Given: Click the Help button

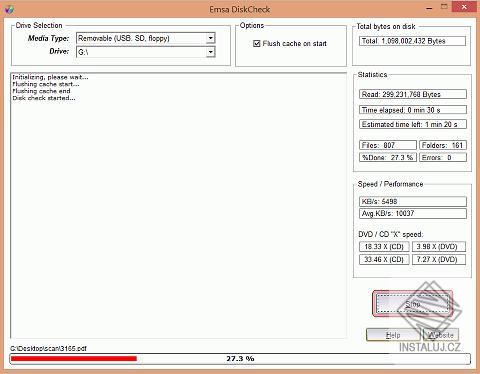Looking at the screenshot, I should coord(393,335).
